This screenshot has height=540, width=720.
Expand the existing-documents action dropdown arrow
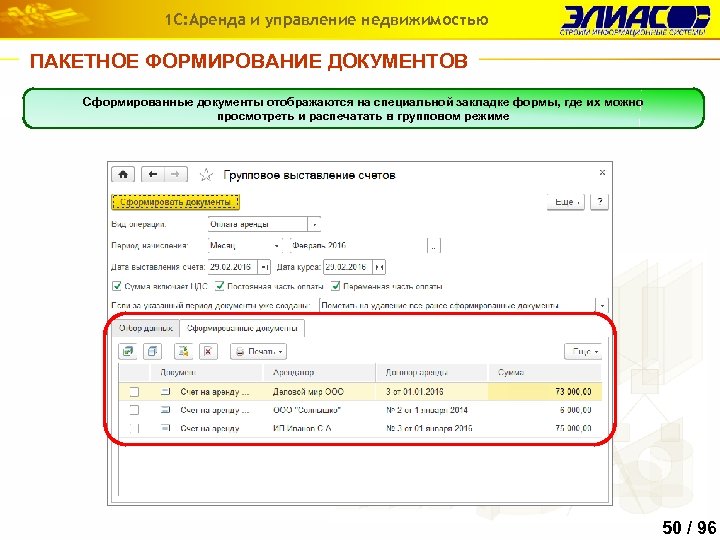(602, 305)
